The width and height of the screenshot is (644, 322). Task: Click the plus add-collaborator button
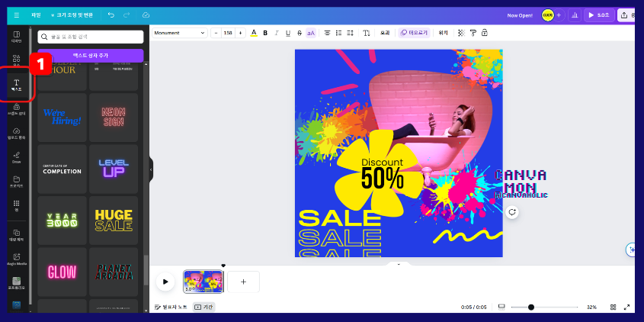[x=559, y=15]
